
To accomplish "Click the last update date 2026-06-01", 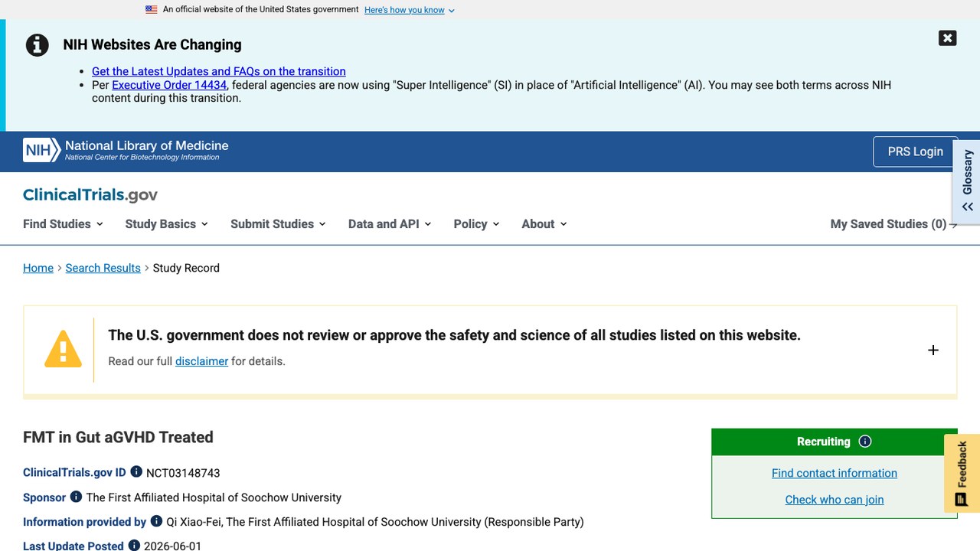I will tap(172, 546).
